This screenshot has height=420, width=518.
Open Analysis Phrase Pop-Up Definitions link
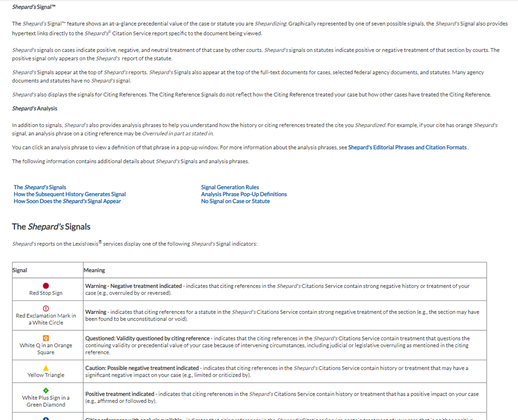244,194
